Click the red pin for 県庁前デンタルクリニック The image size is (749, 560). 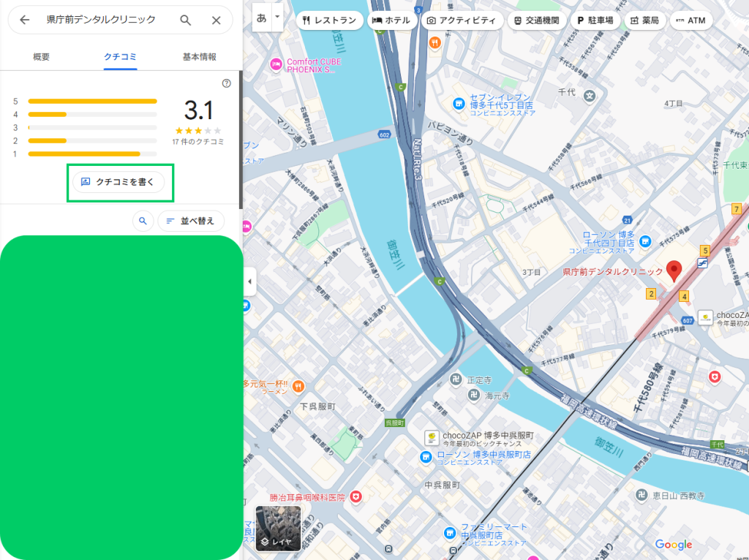click(673, 270)
